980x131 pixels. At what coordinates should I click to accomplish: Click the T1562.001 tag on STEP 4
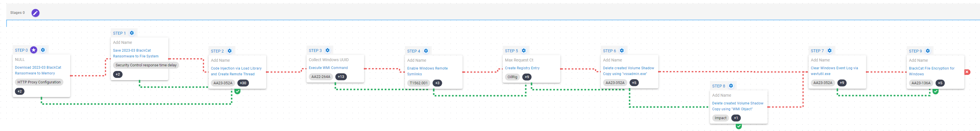pyautogui.click(x=418, y=83)
